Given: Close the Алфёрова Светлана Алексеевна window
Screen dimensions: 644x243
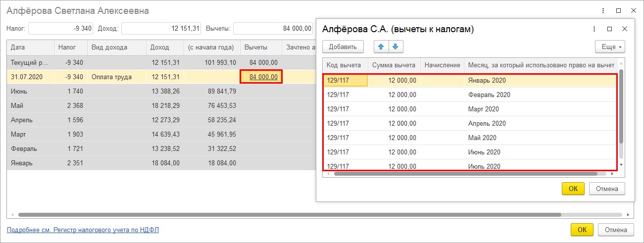Looking at the screenshot, I should (633, 10).
